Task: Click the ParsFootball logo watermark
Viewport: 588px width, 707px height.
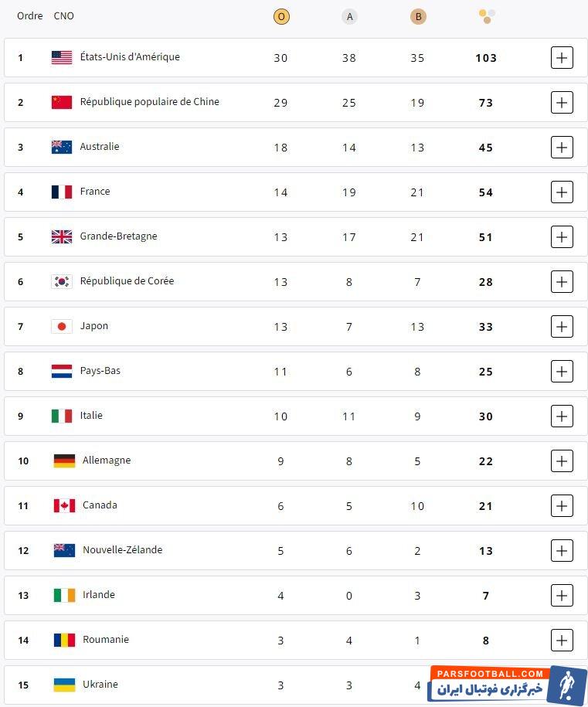Action: tap(507, 685)
